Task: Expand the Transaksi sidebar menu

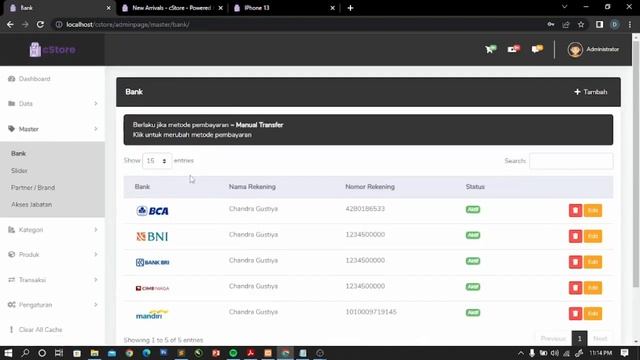Action: (52, 280)
